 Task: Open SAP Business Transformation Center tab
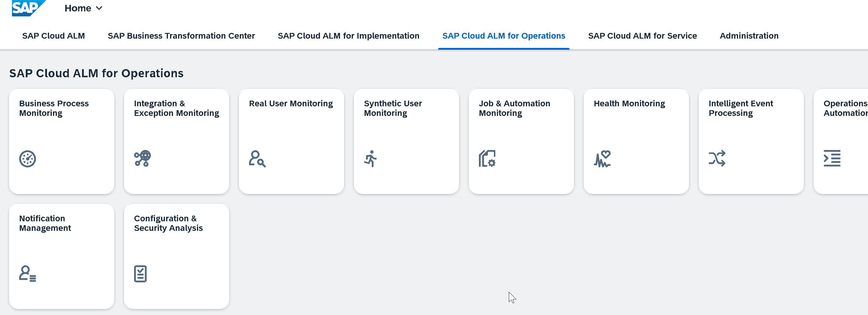pyautogui.click(x=181, y=36)
